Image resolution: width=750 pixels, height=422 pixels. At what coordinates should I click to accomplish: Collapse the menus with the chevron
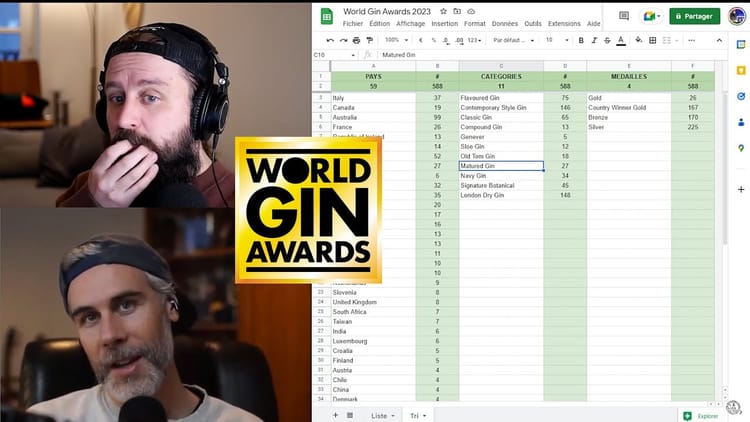pyautogui.click(x=719, y=41)
